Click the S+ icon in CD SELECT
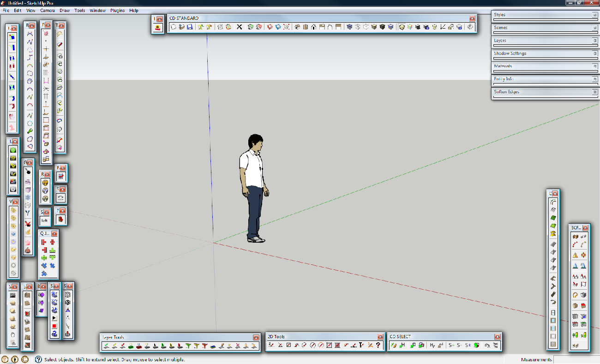Viewport: 600px width, 364px height. [452, 345]
